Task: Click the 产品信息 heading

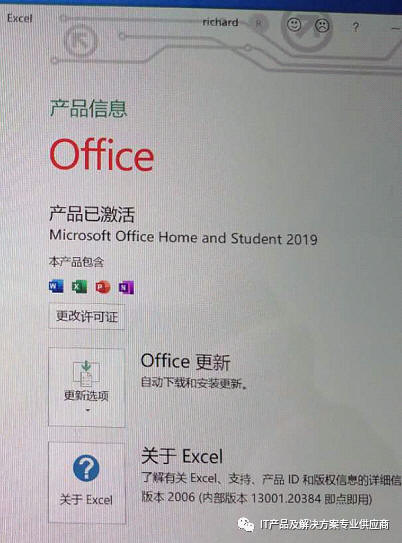Action: tap(88, 108)
